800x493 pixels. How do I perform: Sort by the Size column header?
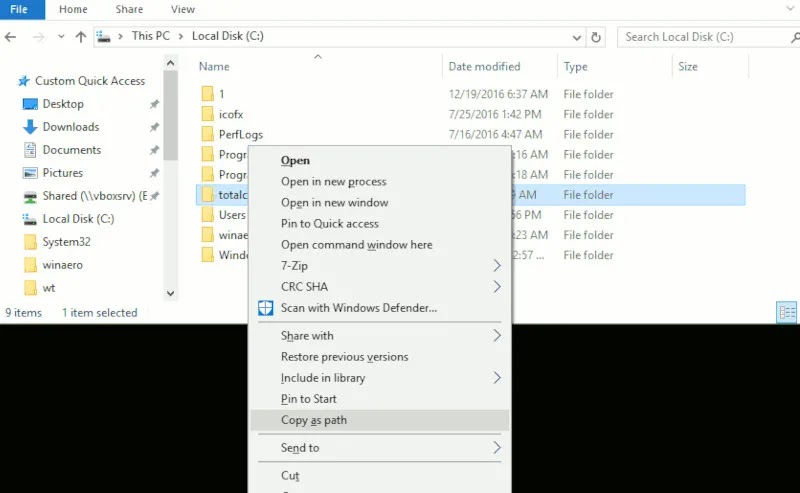688,66
